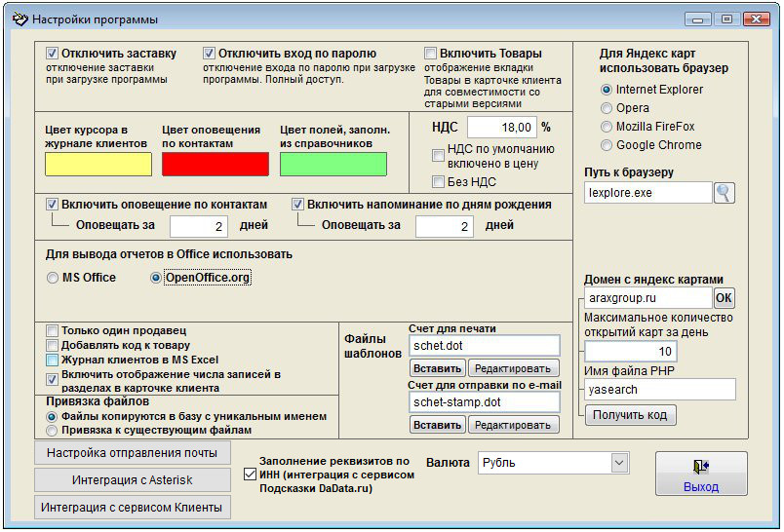Uncheck 'Отключить вход по паролю'
Image resolution: width=784 pixels, height=532 pixels.
pos(209,53)
